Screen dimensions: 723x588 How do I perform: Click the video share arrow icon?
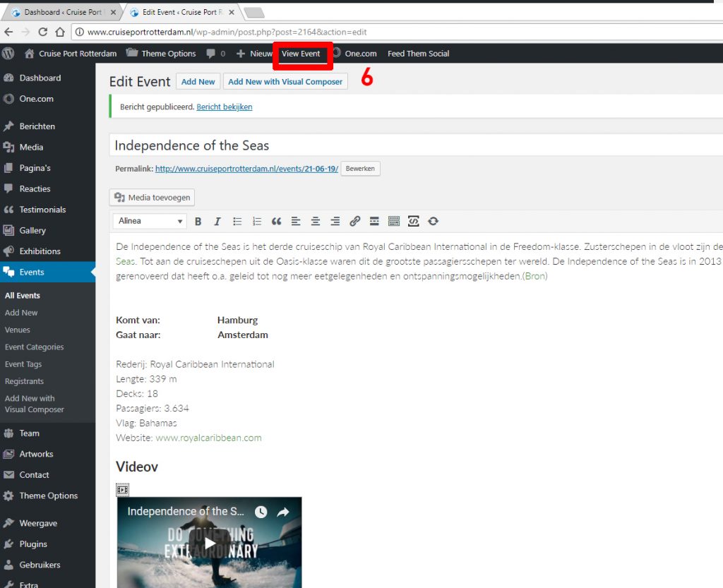pos(283,512)
